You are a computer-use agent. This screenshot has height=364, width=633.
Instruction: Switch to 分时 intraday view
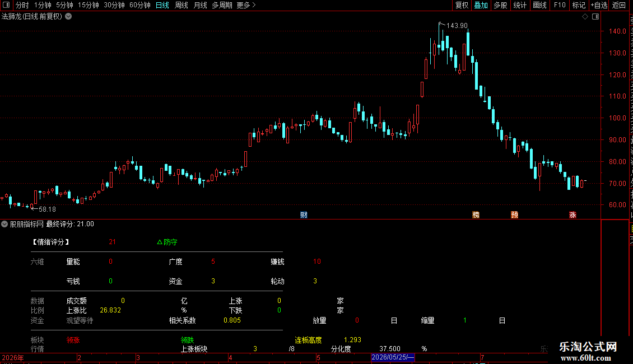click(22, 5)
